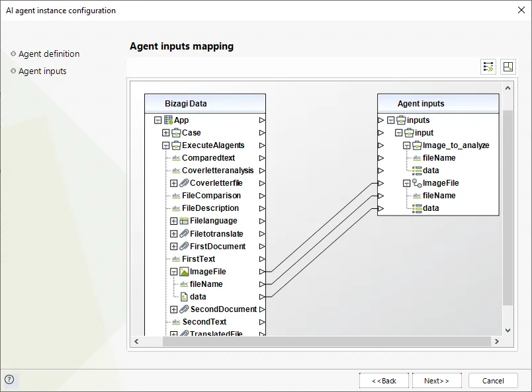Click the horizontal scrollbar left arrow
Image resolution: width=532 pixels, height=392 pixels.
tap(136, 342)
